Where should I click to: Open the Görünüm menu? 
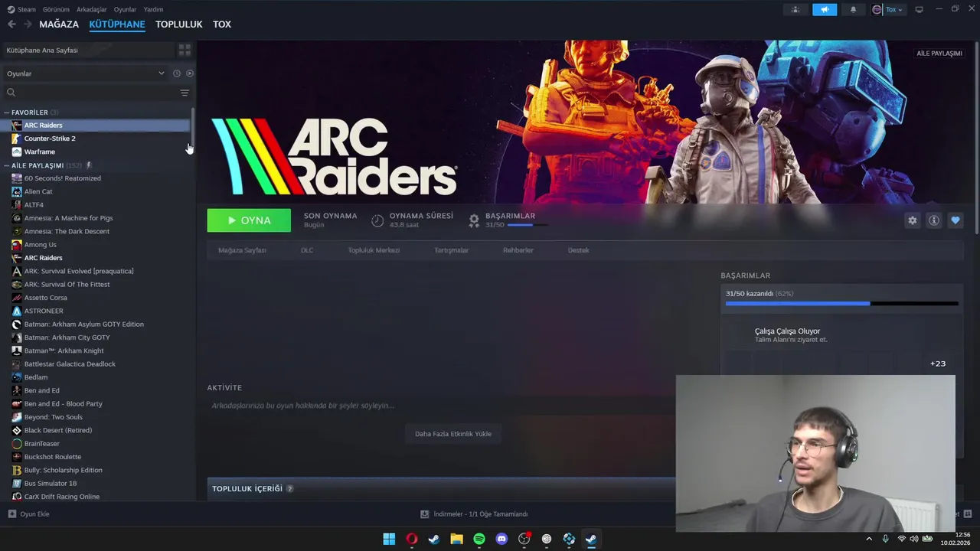[x=56, y=10]
